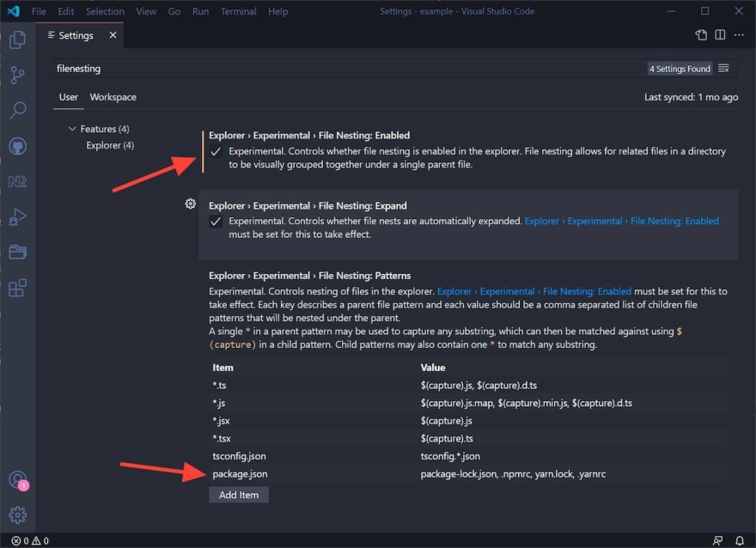Click errors and warnings status bar indicator

[30, 541]
